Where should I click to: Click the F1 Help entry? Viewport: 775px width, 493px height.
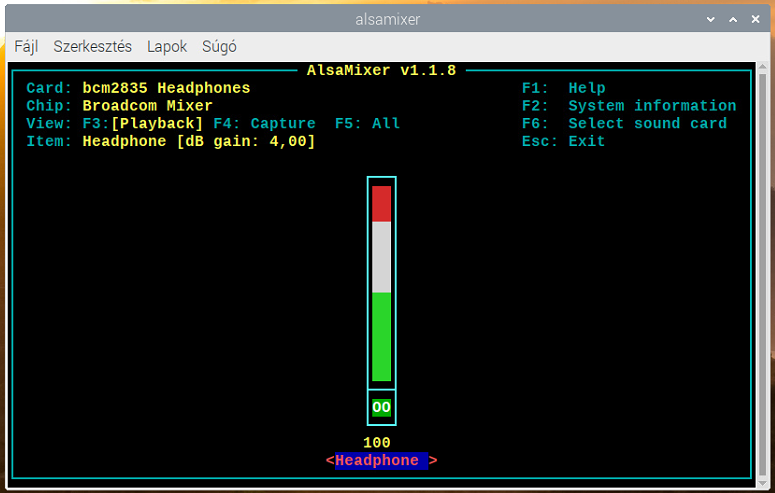(x=563, y=88)
